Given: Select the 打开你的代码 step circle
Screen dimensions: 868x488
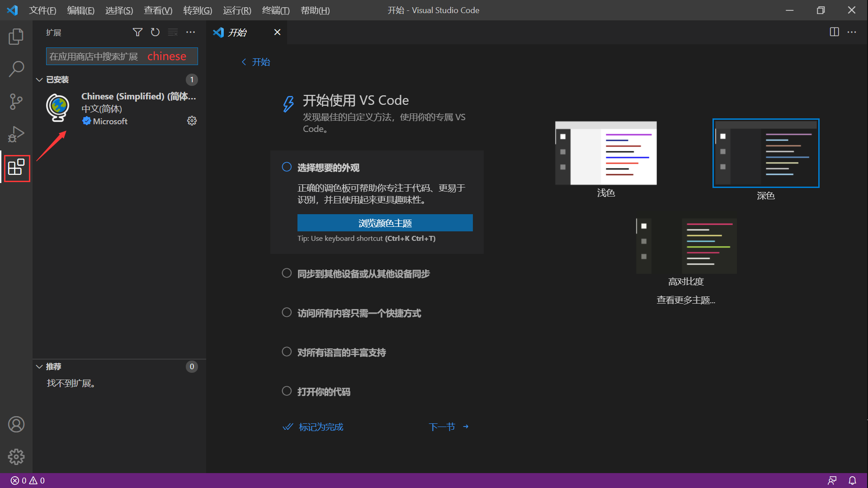Looking at the screenshot, I should 287,391.
